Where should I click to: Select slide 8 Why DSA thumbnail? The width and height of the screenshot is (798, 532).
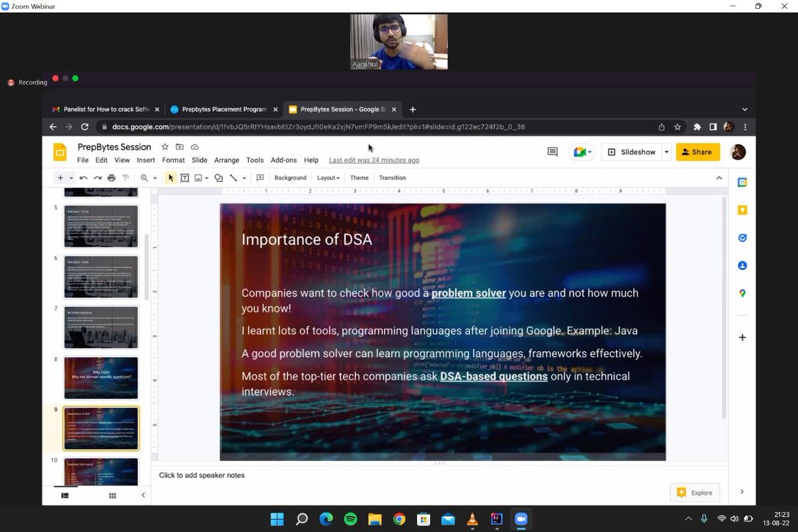coord(100,378)
